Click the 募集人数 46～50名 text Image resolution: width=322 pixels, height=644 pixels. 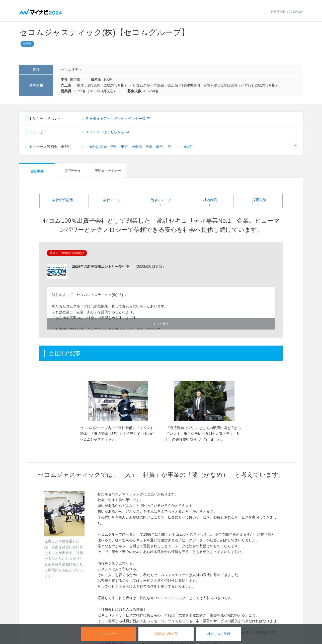pyautogui.click(x=143, y=91)
